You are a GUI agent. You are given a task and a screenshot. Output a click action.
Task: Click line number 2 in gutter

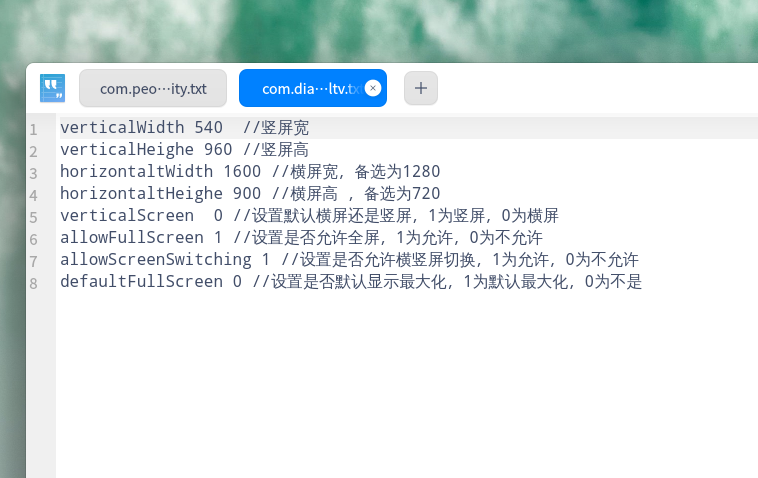coord(33,152)
